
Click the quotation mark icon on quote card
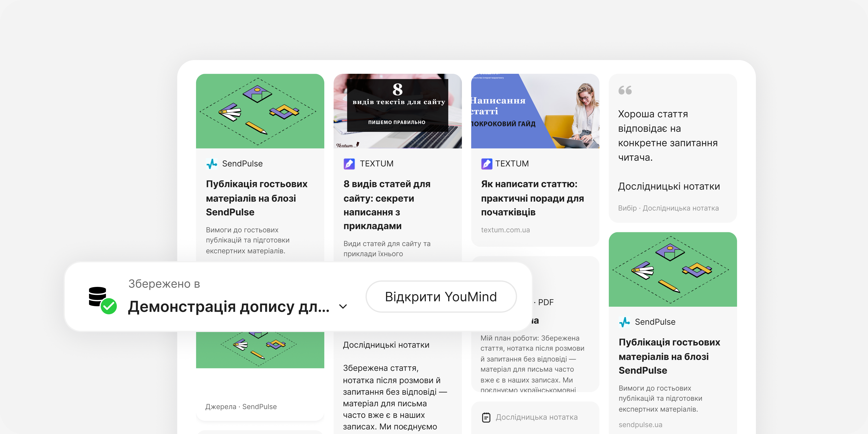625,90
